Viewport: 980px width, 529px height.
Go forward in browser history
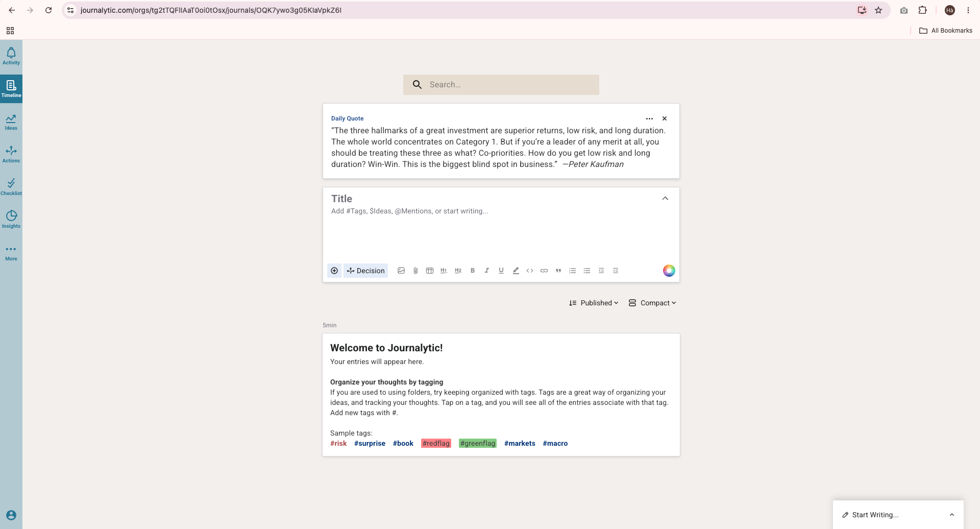[x=30, y=10]
